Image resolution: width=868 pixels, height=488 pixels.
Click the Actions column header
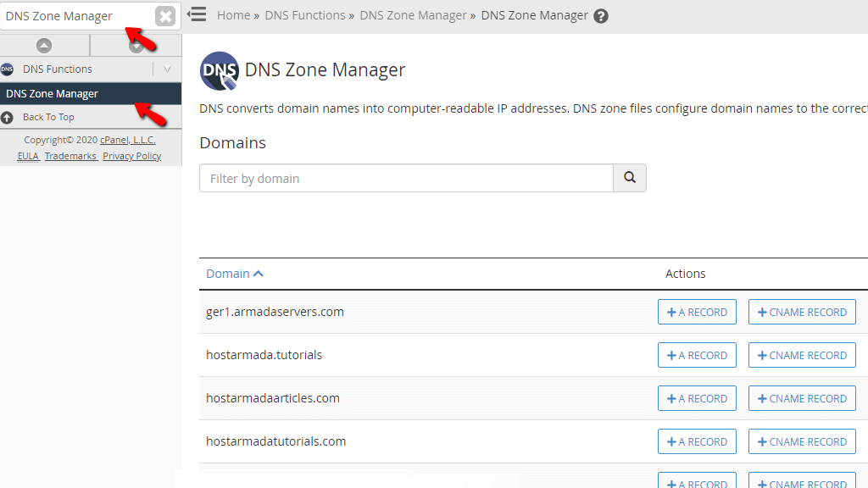(685, 274)
